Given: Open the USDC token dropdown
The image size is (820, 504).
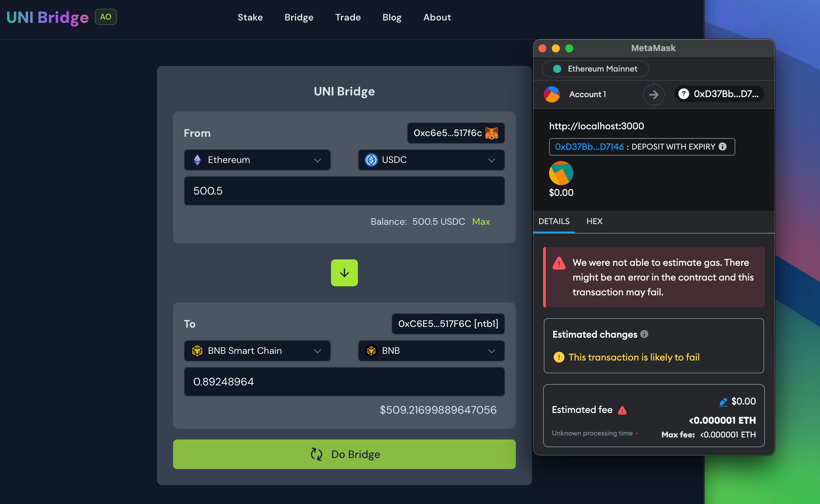Looking at the screenshot, I should (x=431, y=160).
